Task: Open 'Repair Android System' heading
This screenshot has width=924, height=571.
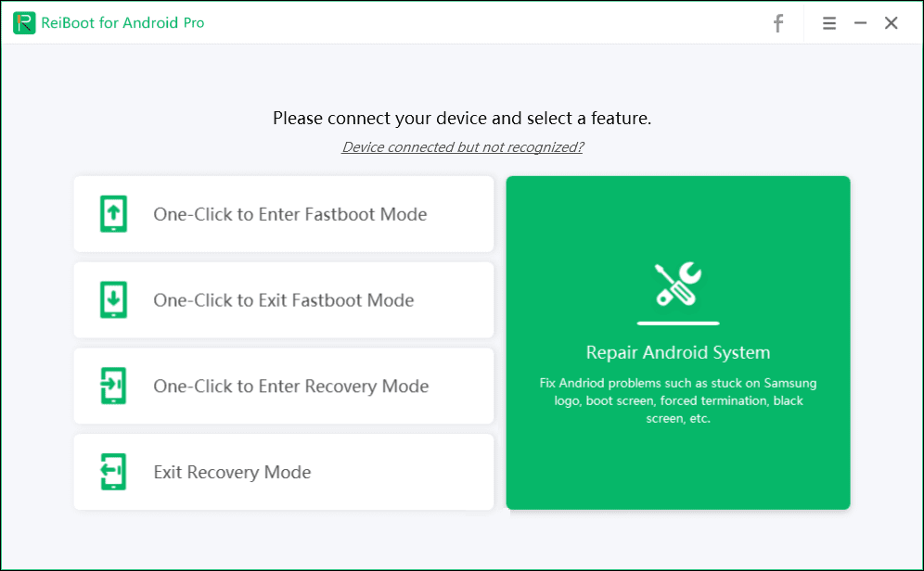Action: 678,352
